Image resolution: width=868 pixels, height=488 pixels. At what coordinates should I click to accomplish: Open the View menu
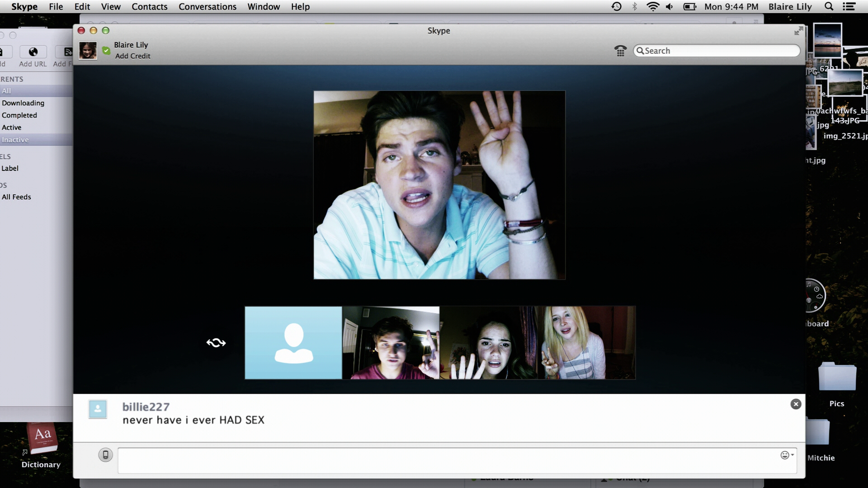(x=111, y=7)
